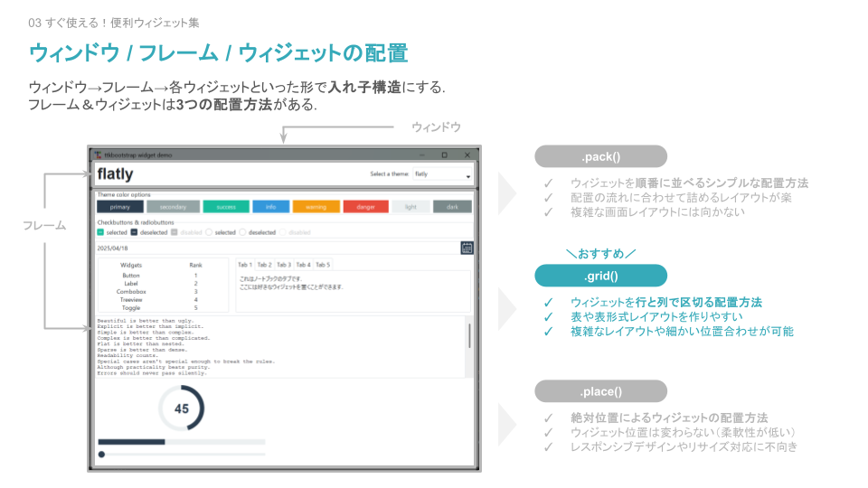Switch to Tab 3 in the notebook

[x=284, y=265]
